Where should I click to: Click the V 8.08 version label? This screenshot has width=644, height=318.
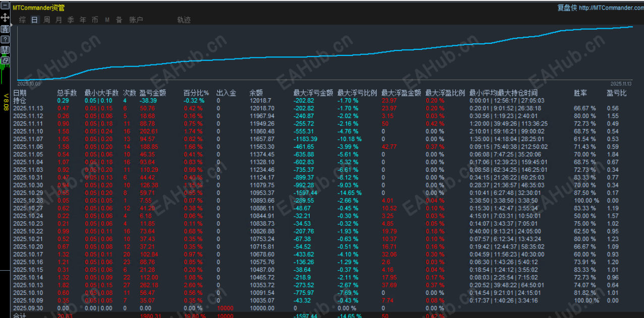point(6,102)
